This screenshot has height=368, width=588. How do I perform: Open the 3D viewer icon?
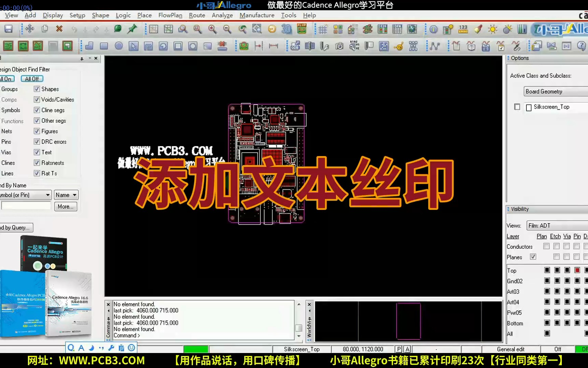[287, 29]
